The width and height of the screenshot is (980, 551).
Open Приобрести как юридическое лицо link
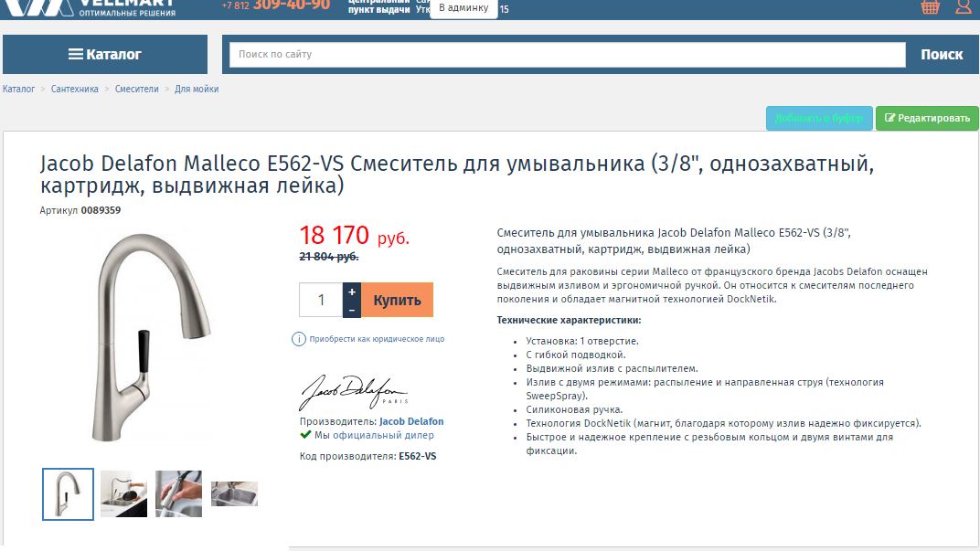[x=377, y=339]
